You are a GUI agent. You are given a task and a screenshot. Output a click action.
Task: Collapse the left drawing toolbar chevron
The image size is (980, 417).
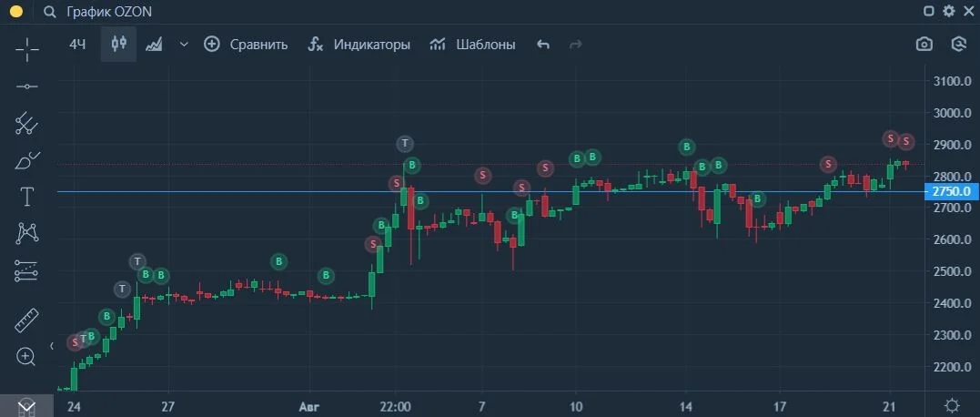click(x=26, y=407)
